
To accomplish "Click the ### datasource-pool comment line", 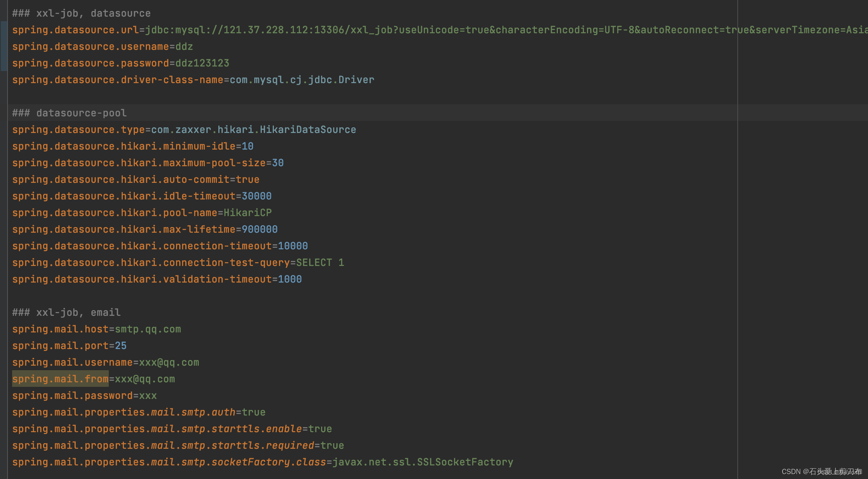I will (70, 113).
